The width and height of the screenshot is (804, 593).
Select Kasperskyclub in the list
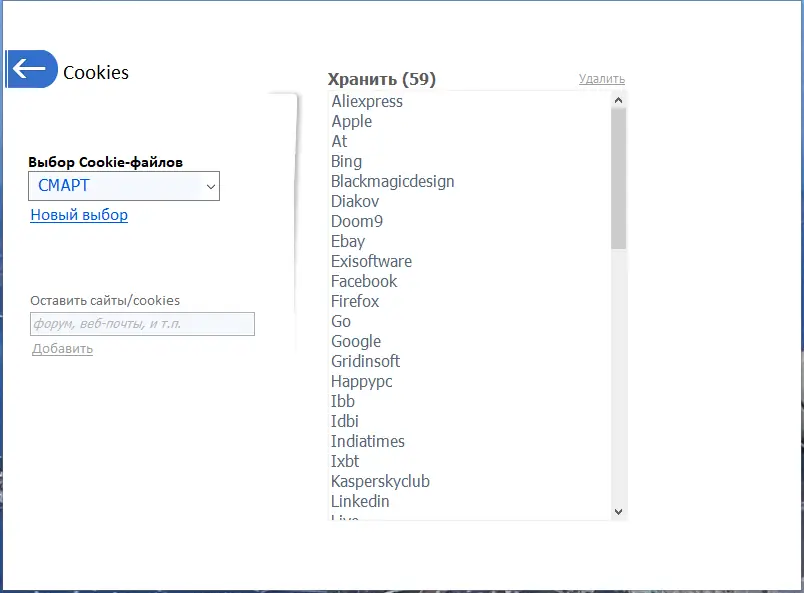pyautogui.click(x=380, y=482)
